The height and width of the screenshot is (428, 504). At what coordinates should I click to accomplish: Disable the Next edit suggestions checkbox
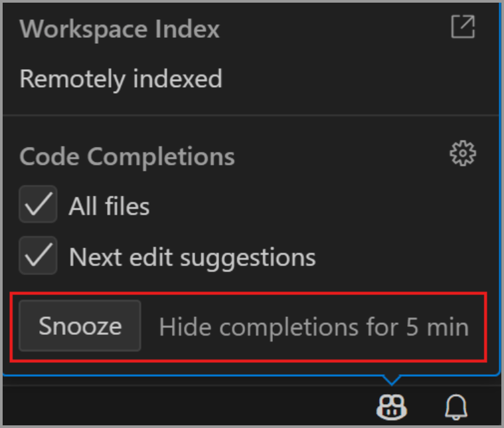click(38, 257)
